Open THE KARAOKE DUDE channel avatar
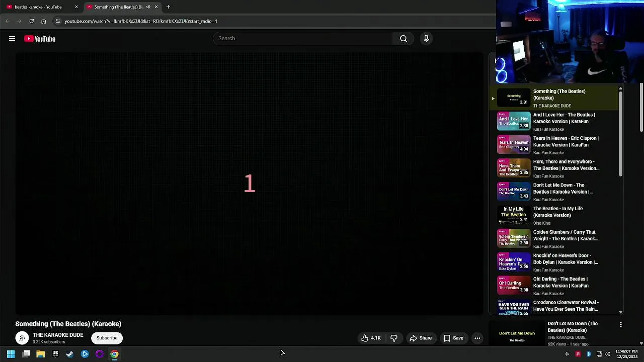The image size is (644, 362). (22, 338)
